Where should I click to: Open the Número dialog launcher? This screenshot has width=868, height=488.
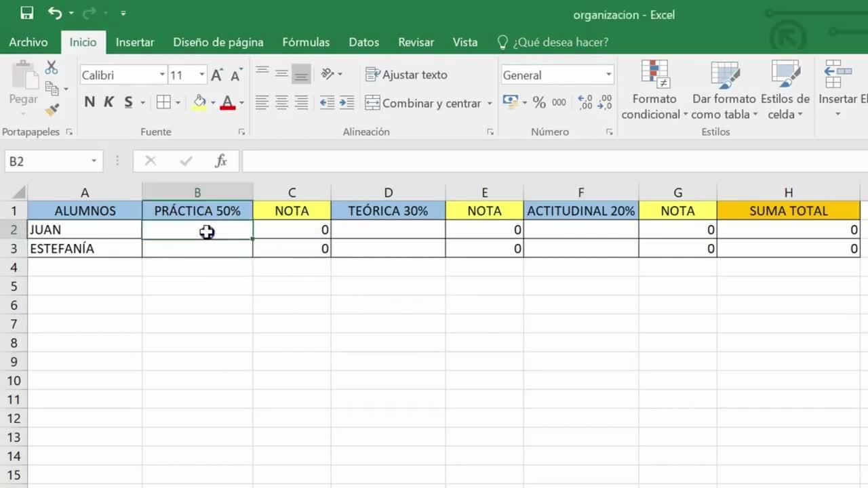608,132
